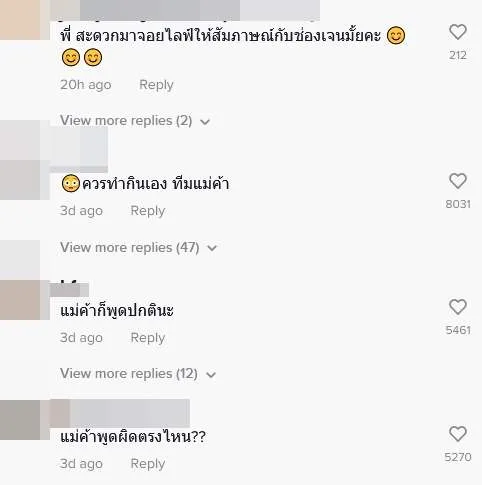Select the comment text แม่ค้าก็พูดปกตินะ
This screenshot has width=482, height=485.
(x=117, y=311)
